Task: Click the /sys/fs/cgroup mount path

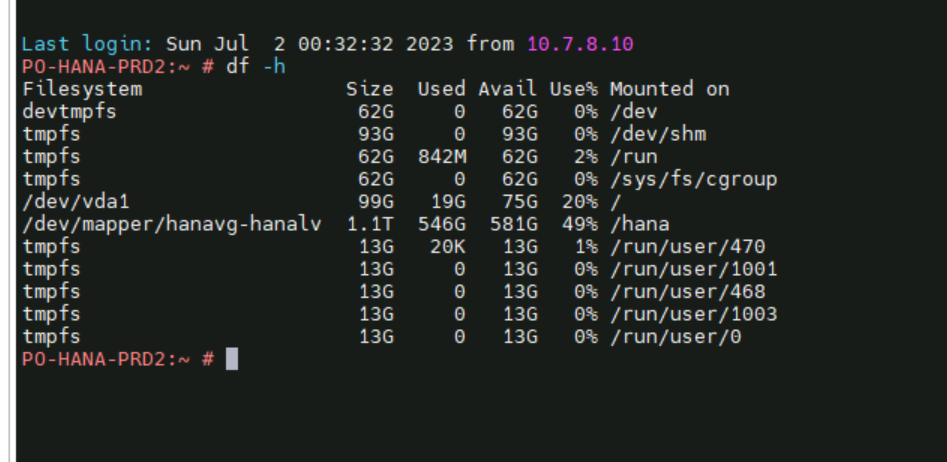Action: tap(693, 179)
